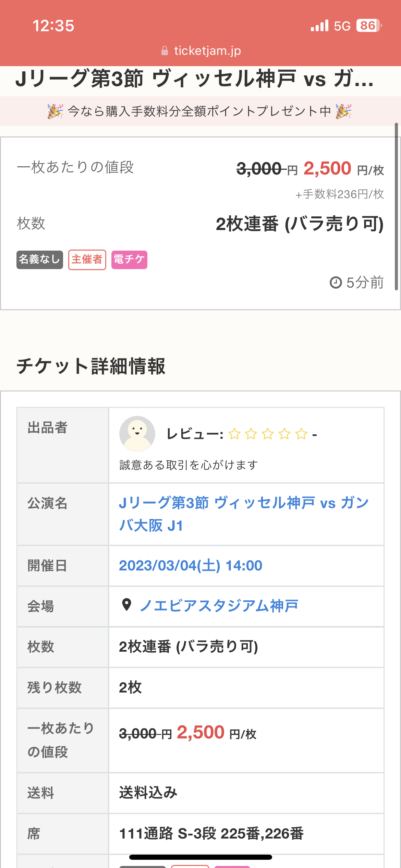The image size is (401, 868).
Task: Tap the left party popper icon
Action: 55,111
